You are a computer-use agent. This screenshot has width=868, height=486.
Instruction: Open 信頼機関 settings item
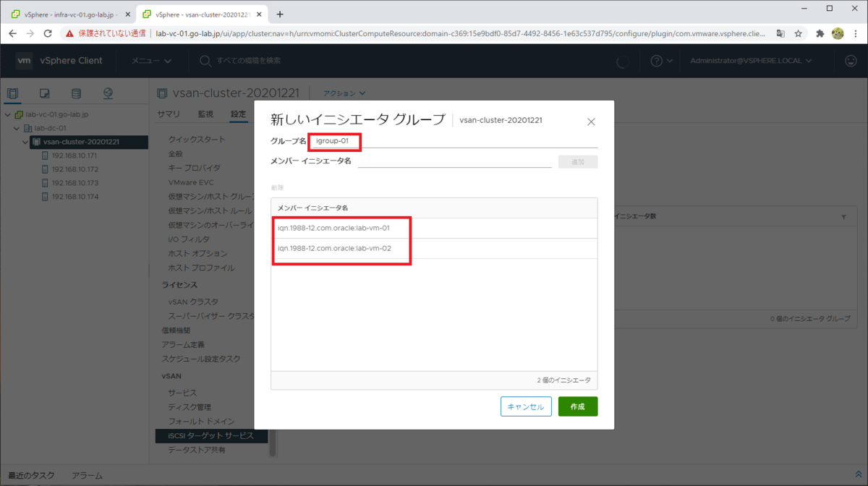[176, 330]
